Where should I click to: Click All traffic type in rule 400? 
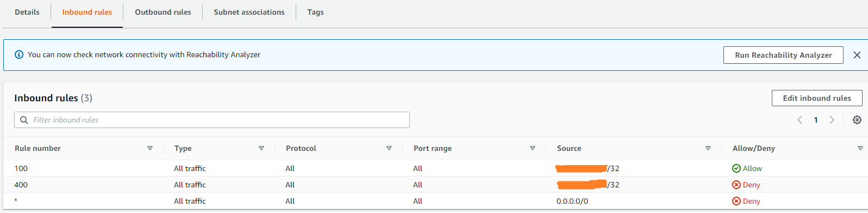(x=190, y=185)
